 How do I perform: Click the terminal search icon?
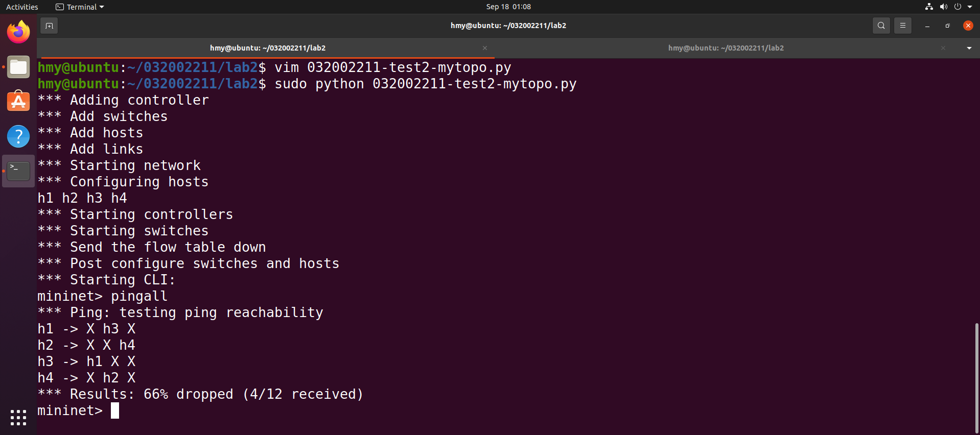pos(881,26)
